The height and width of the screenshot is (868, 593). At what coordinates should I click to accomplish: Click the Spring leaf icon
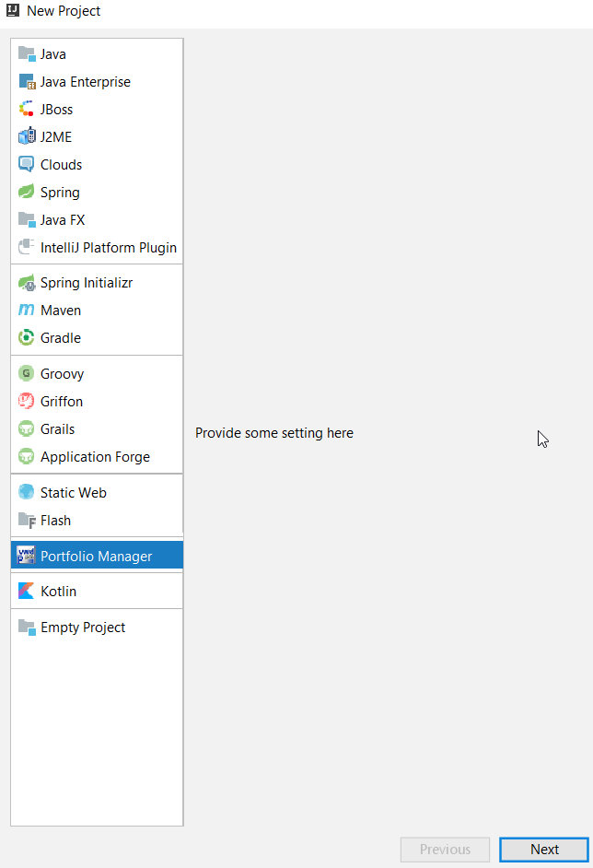(27, 192)
